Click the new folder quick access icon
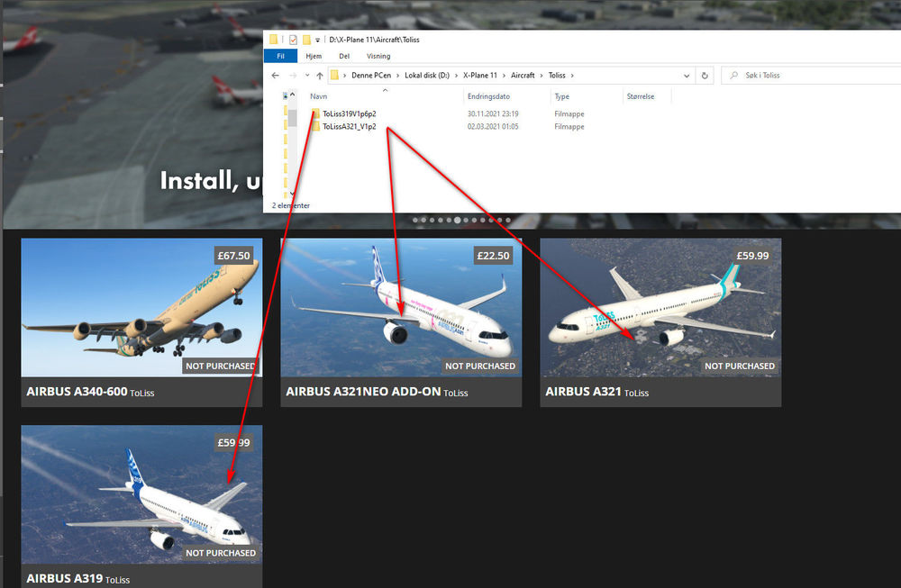 pos(306,40)
